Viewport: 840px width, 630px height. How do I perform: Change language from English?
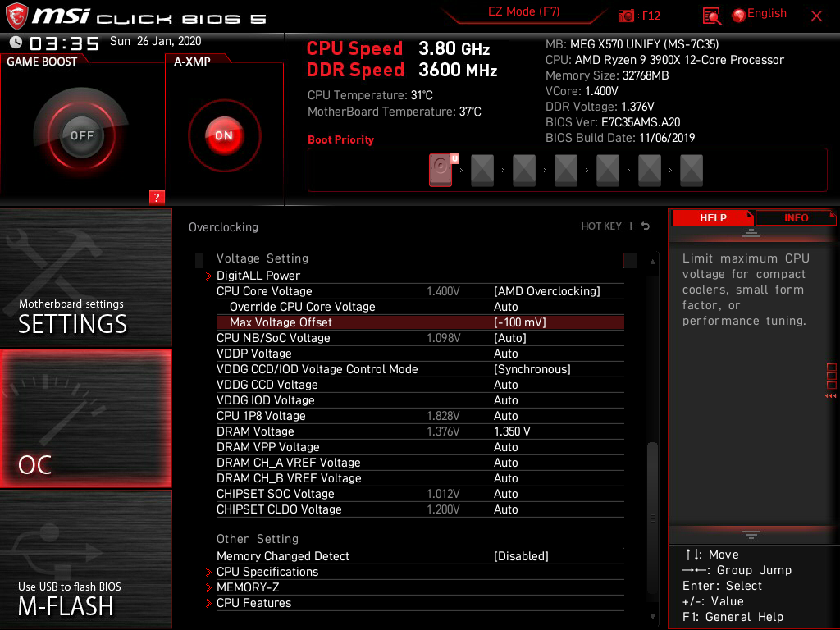tap(767, 13)
